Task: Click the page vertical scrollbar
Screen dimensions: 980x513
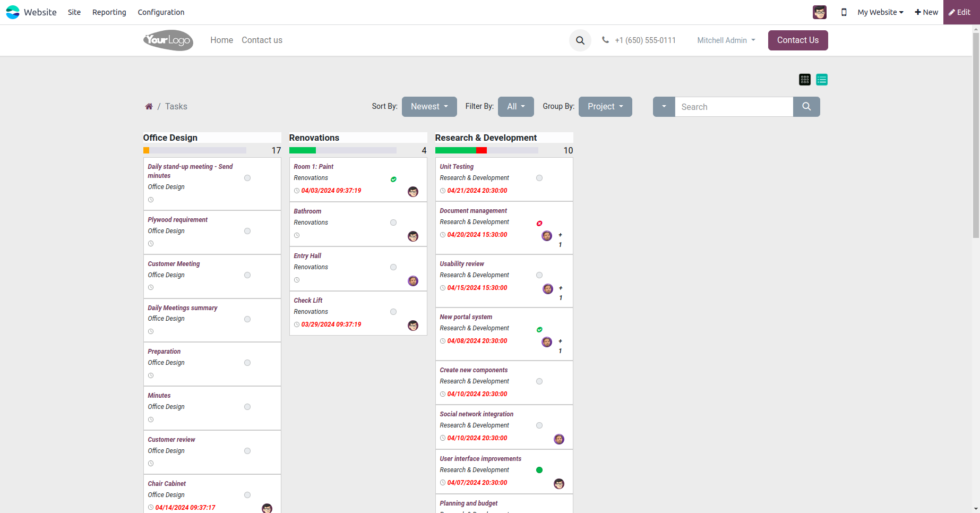Action: coord(976,135)
